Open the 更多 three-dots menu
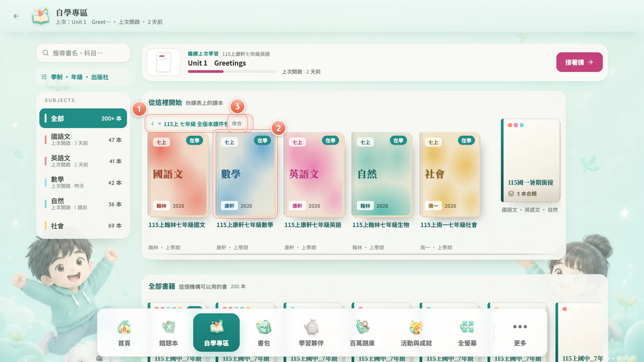 click(520, 333)
